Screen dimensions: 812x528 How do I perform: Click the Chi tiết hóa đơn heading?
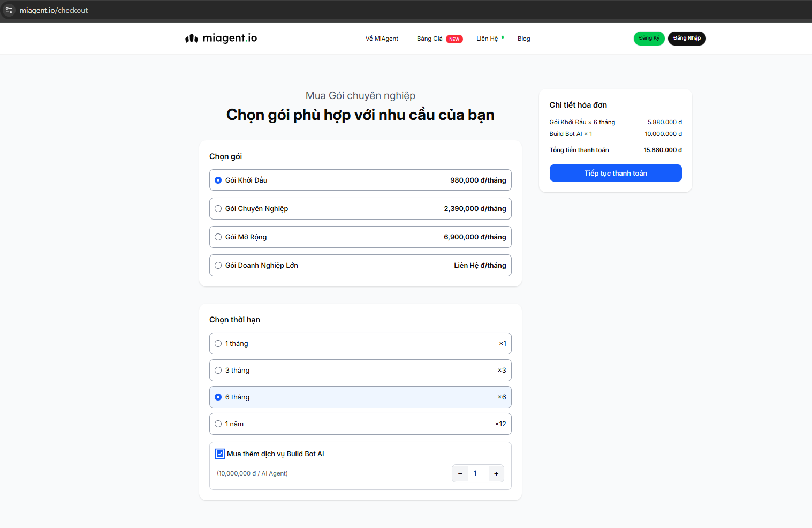pyautogui.click(x=578, y=105)
